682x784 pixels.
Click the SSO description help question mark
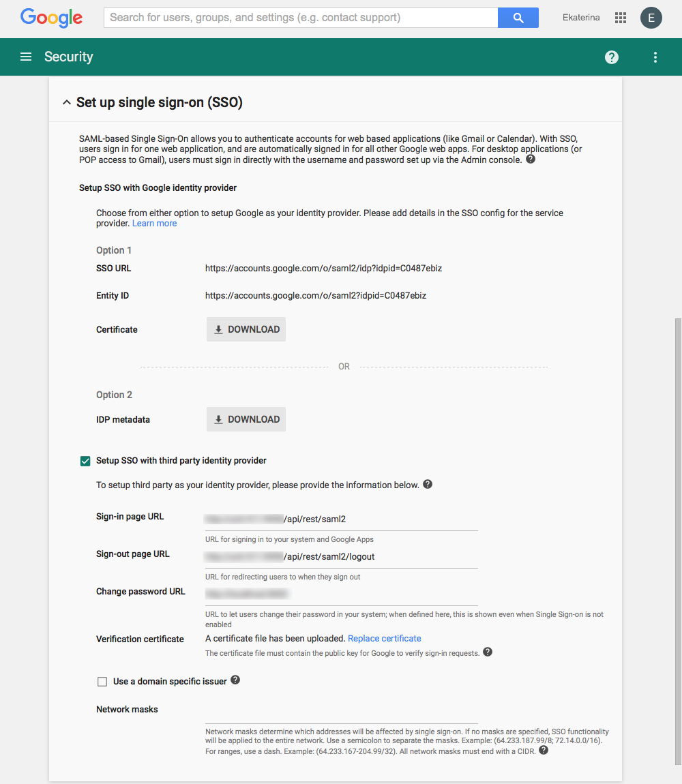[530, 158]
